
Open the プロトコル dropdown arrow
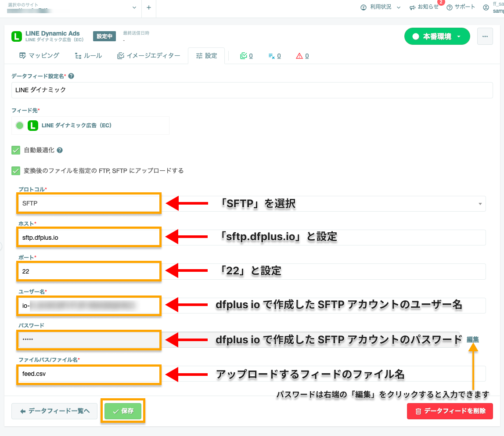(480, 204)
